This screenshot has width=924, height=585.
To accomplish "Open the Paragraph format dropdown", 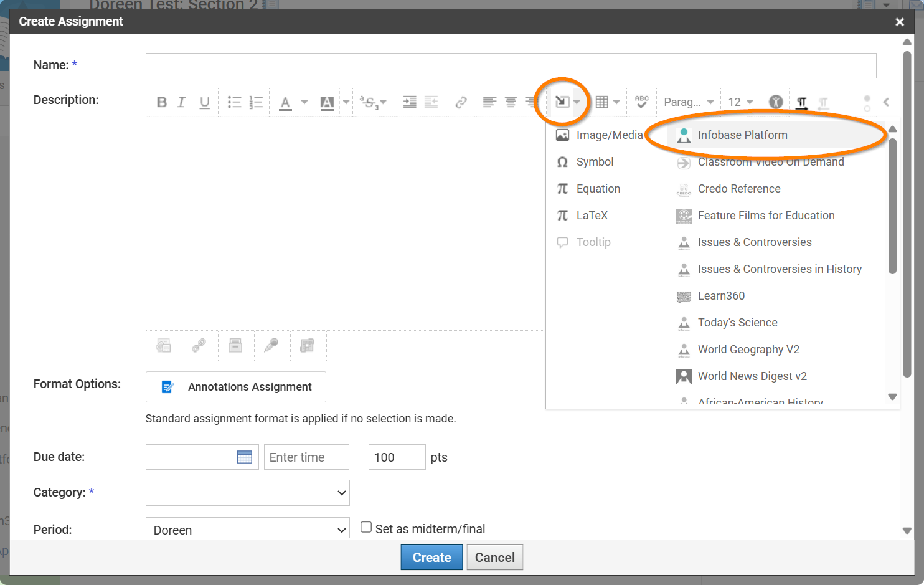I will coord(689,102).
